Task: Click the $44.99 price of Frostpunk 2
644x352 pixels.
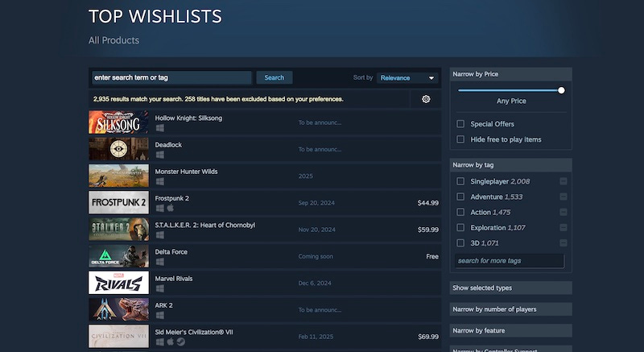Action: click(428, 203)
